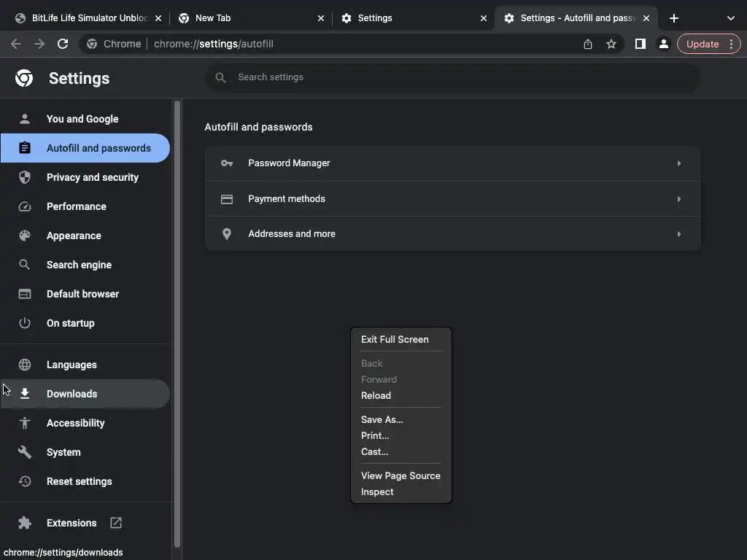Viewport: 747px width, 560px height.
Task: Click the bookmark star icon
Action: pyautogui.click(x=611, y=44)
